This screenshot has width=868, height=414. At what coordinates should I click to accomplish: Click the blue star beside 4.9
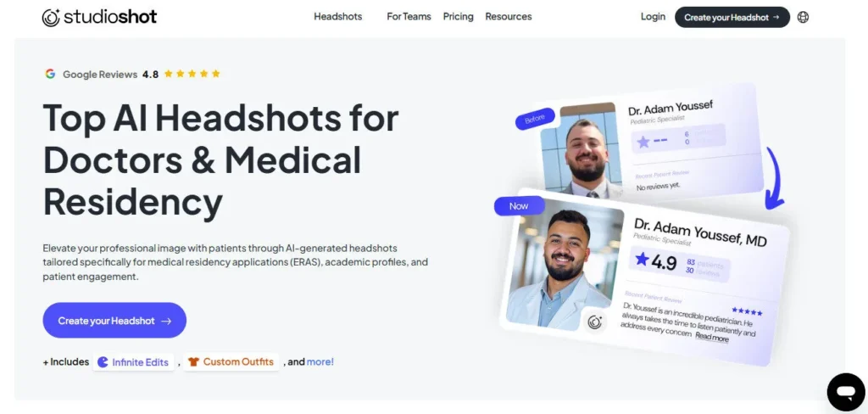coord(642,259)
